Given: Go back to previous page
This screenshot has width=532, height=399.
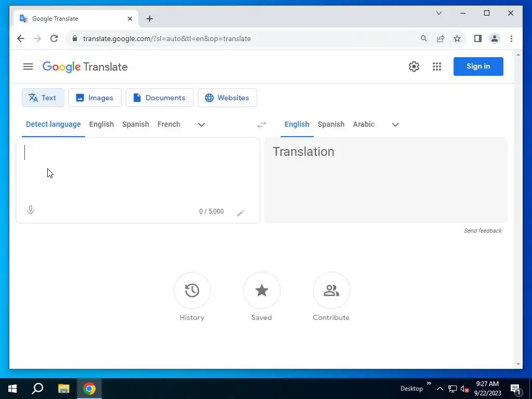Looking at the screenshot, I should [21, 38].
